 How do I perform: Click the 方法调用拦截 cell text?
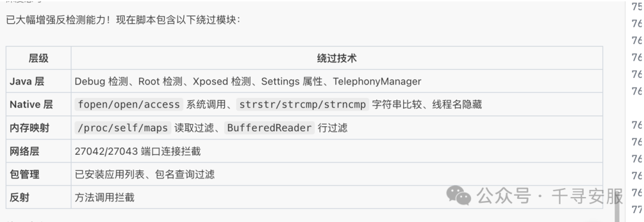(104, 198)
